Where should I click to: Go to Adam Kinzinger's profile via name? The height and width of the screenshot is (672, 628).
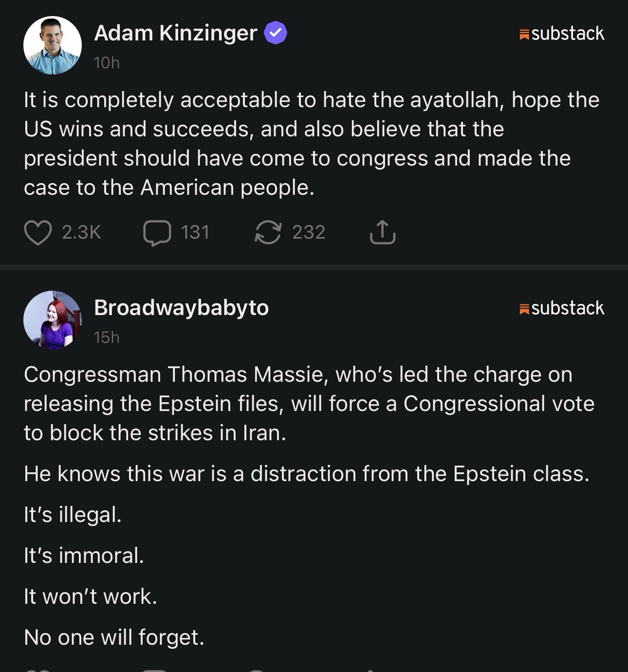pos(175,33)
